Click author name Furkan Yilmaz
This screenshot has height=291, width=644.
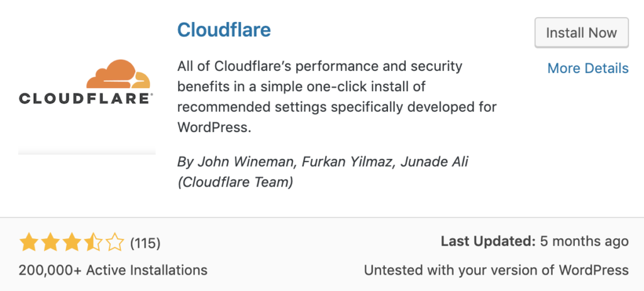click(347, 162)
